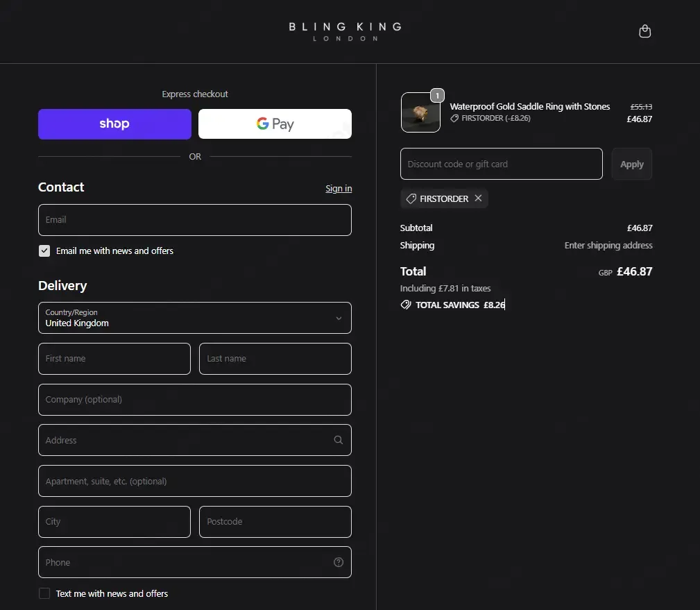Open the shopping bag cart icon
The height and width of the screenshot is (610, 700).
click(x=644, y=31)
